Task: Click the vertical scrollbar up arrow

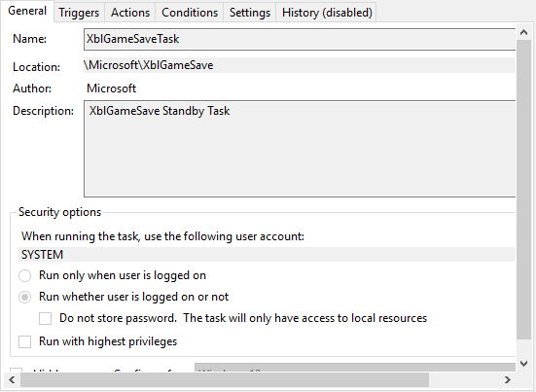Action: (523, 32)
